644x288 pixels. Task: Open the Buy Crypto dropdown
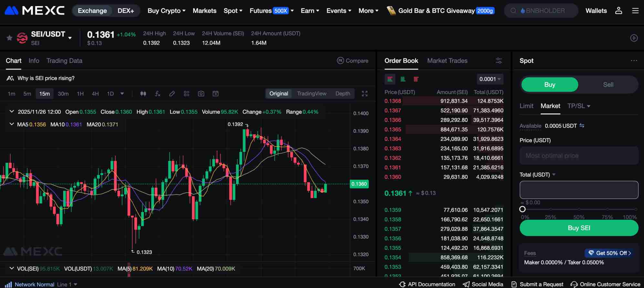pos(167,11)
